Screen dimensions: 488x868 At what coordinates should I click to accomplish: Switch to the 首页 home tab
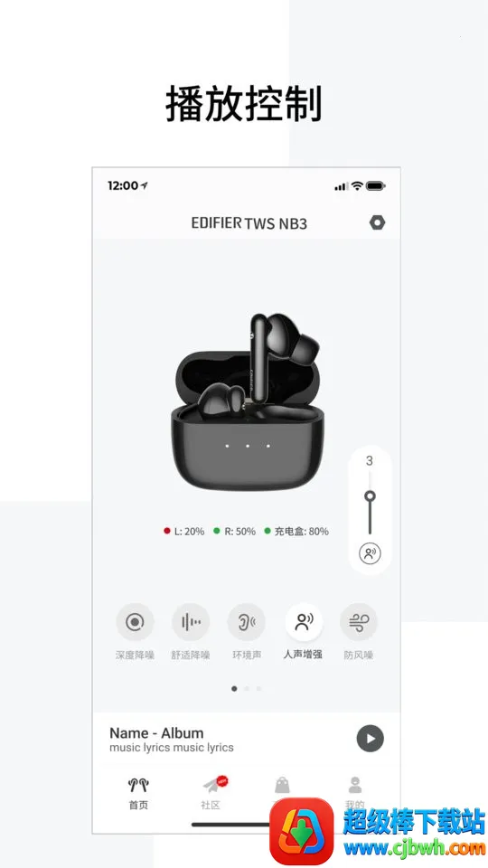(x=138, y=793)
